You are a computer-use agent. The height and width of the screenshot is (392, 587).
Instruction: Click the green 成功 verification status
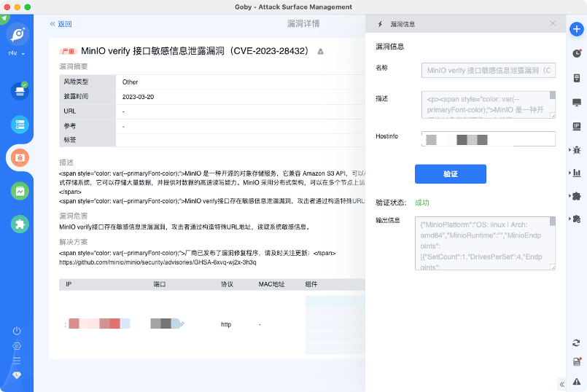[422, 203]
